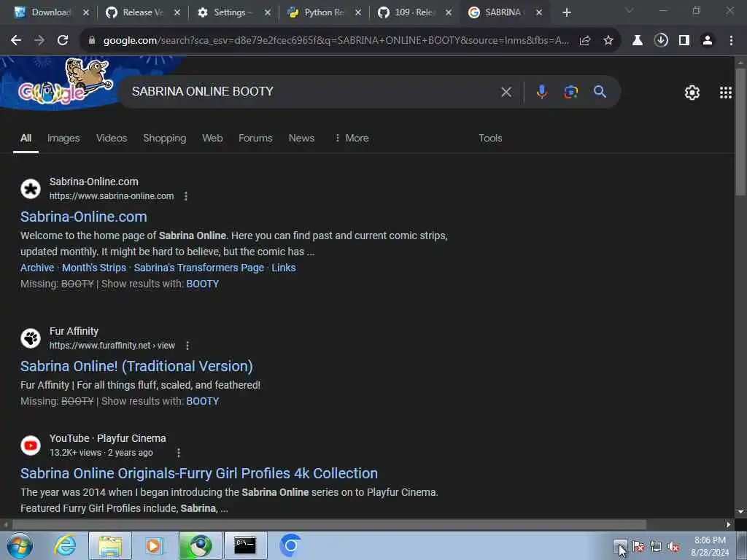Select the Web search filter
Viewport: 747px width, 560px height.
click(x=212, y=138)
